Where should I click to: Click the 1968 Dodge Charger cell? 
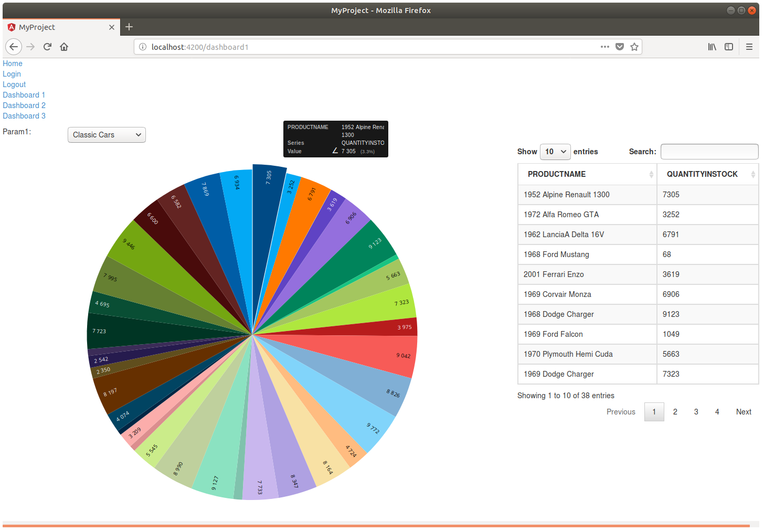pyautogui.click(x=587, y=314)
